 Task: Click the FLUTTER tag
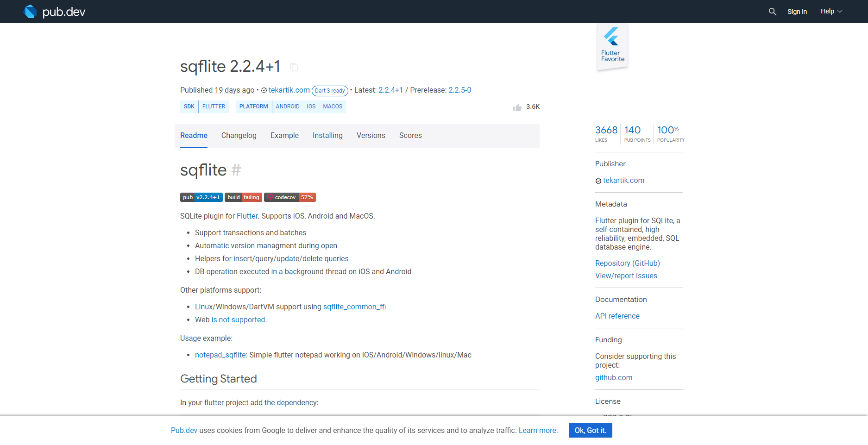tap(214, 107)
